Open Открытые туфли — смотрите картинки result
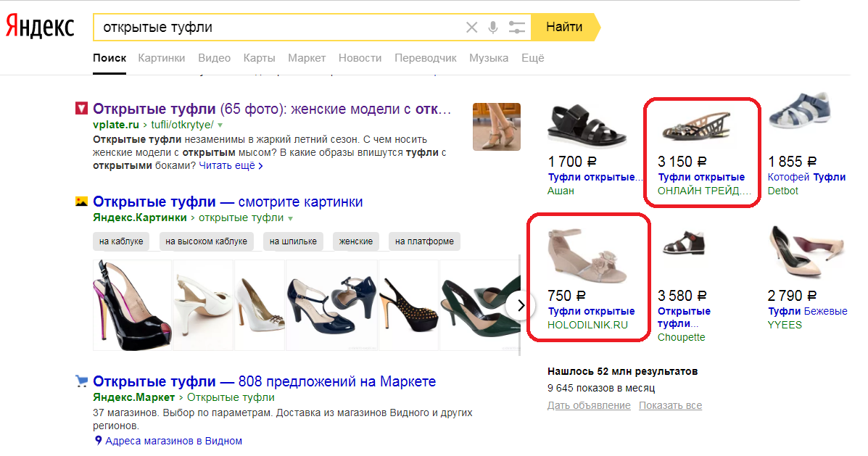868x456 pixels. coord(228,202)
